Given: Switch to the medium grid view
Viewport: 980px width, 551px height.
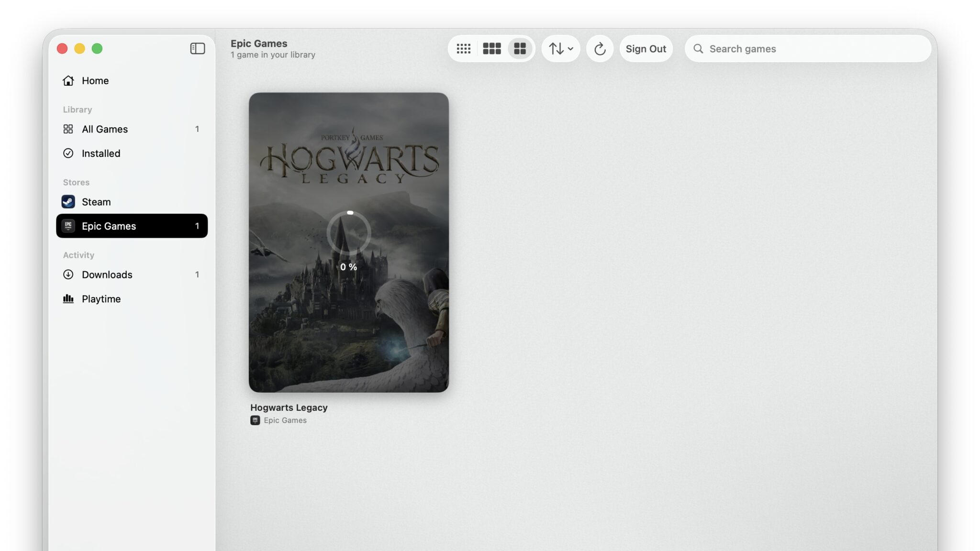Looking at the screenshot, I should 491,49.
